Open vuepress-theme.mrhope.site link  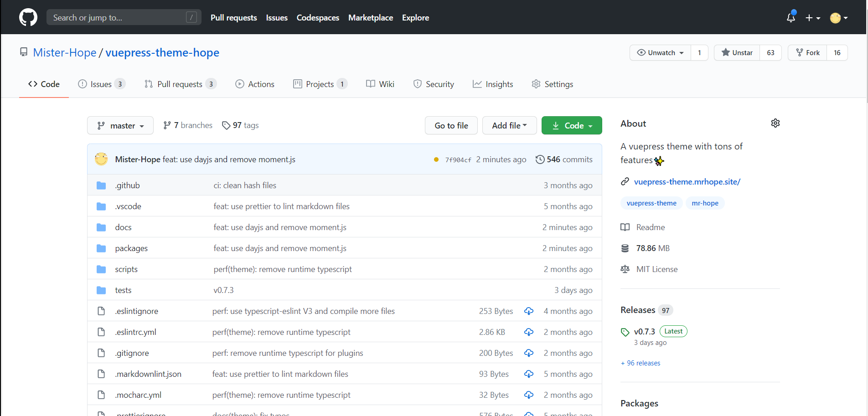pos(687,182)
